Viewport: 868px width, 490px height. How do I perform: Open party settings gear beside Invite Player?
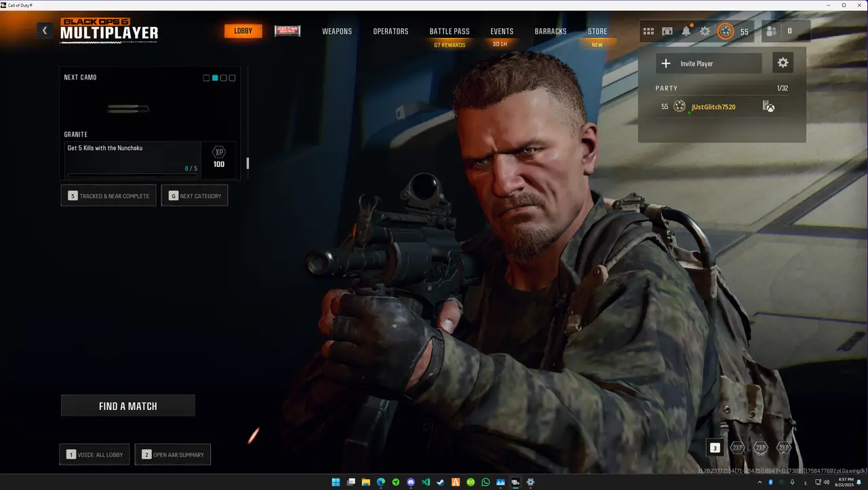pyautogui.click(x=783, y=63)
